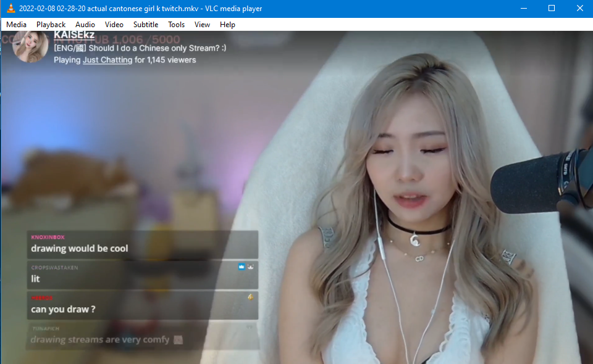Open the Tools menu
This screenshot has width=593, height=364.
[x=176, y=25]
